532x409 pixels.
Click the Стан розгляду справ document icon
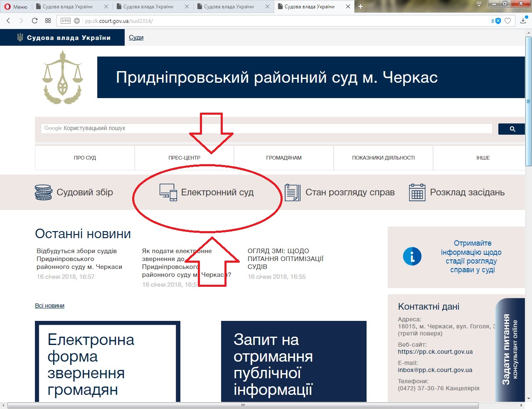pos(293,193)
